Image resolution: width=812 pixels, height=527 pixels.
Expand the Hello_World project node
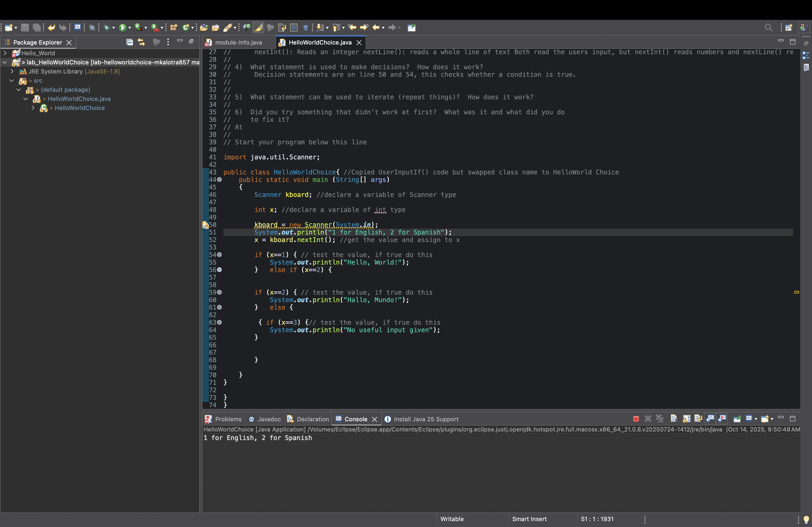[5, 53]
